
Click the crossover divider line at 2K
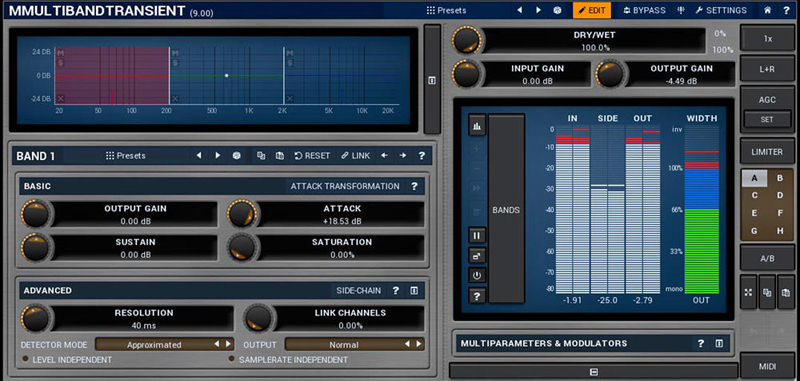pyautogui.click(x=284, y=75)
